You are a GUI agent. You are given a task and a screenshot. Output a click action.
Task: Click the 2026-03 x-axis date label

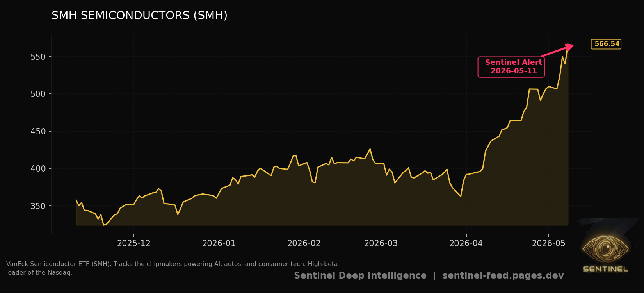pos(381,244)
